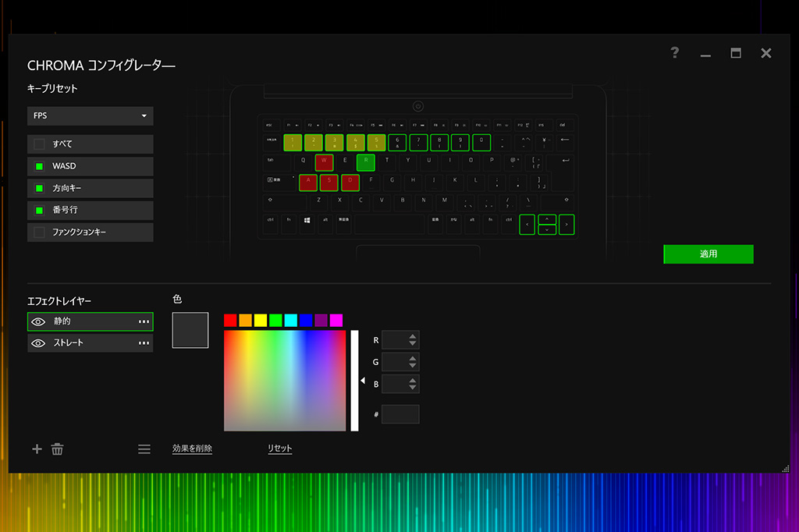Image resolution: width=799 pixels, height=532 pixels.
Task: Select the ストレート effect layer row
Action: tap(91, 343)
